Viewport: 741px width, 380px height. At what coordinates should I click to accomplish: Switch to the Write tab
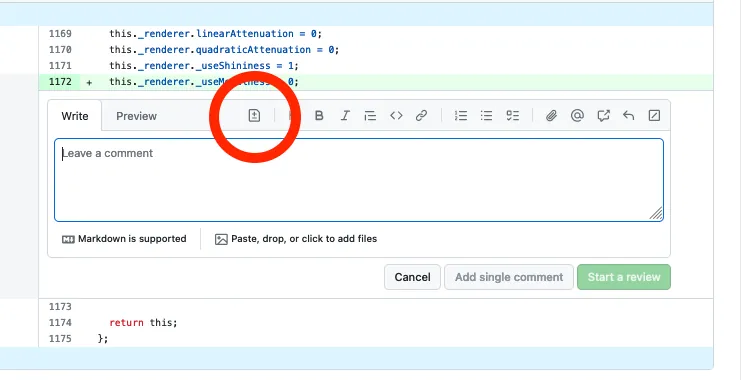click(x=75, y=116)
